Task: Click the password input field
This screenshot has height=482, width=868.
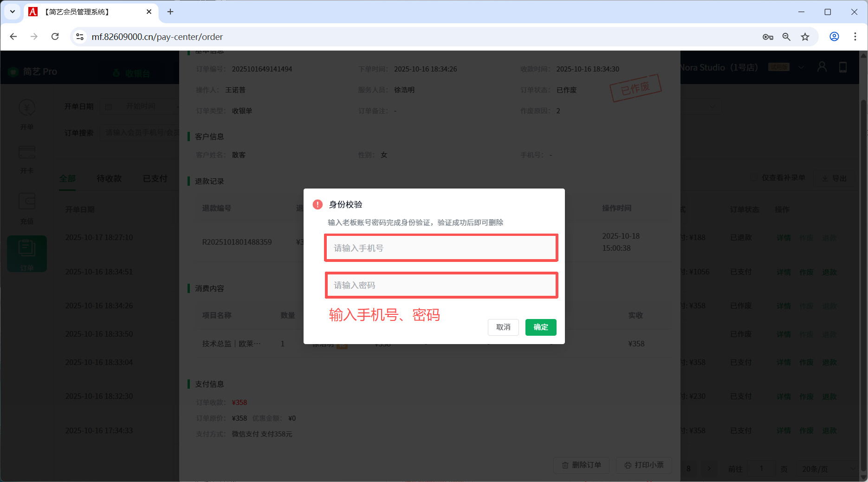Action: 441,285
